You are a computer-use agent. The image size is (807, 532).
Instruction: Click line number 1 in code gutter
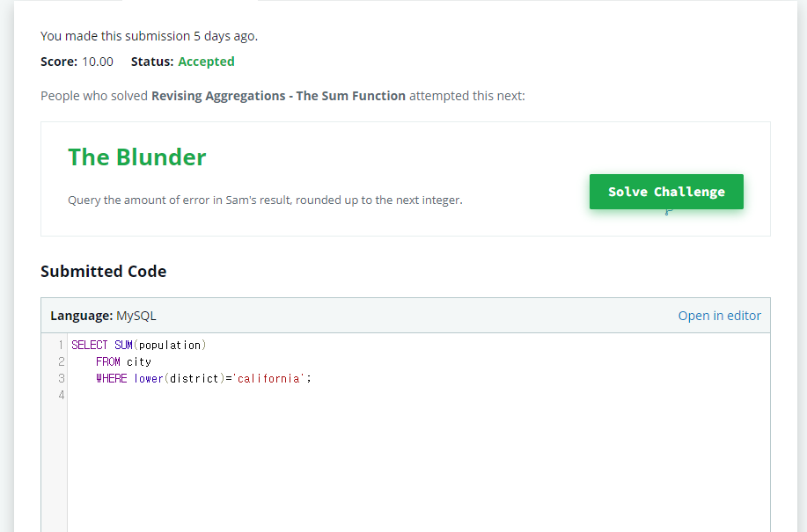click(x=61, y=345)
